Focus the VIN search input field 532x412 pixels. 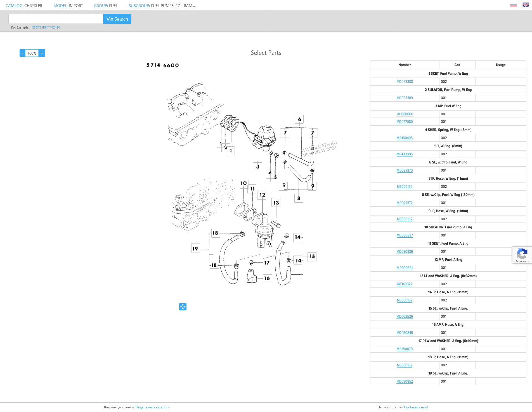point(56,19)
